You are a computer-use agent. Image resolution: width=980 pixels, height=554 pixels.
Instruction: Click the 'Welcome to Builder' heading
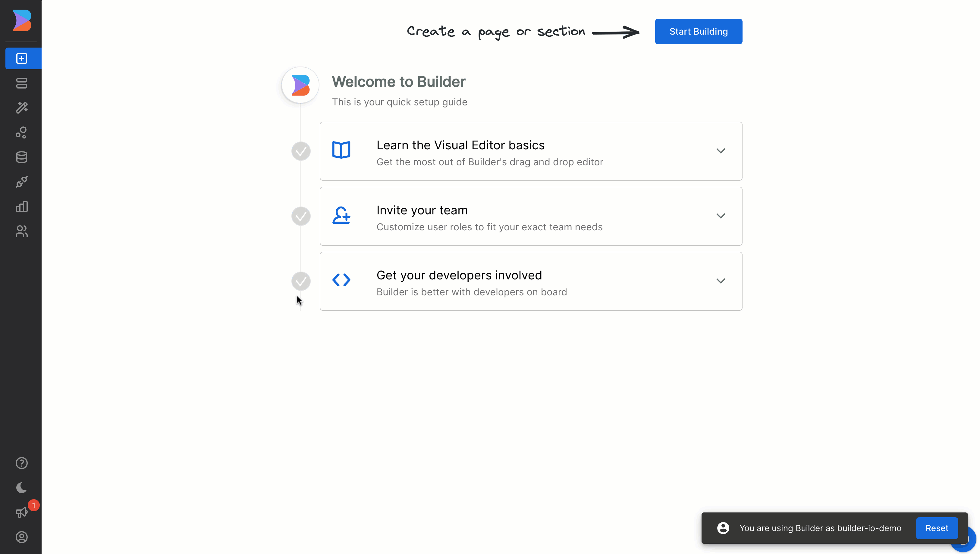[399, 82]
